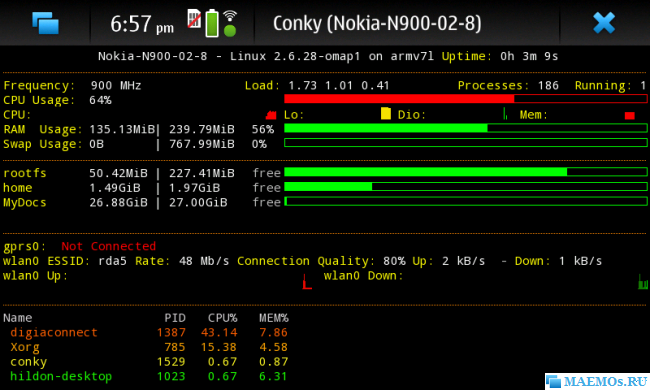Tap the green battery status icon
This screenshot has height=390, width=650.
[x=212, y=23]
